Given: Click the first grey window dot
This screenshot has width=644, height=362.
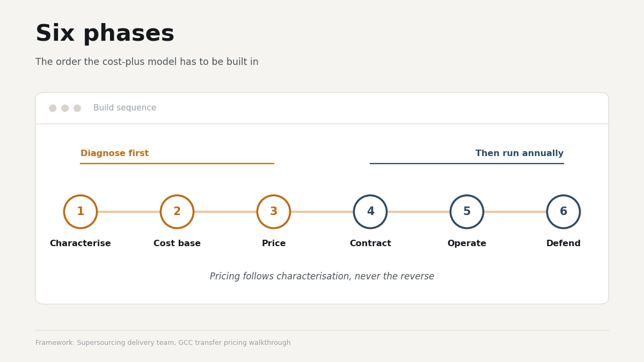Looking at the screenshot, I should click(53, 108).
